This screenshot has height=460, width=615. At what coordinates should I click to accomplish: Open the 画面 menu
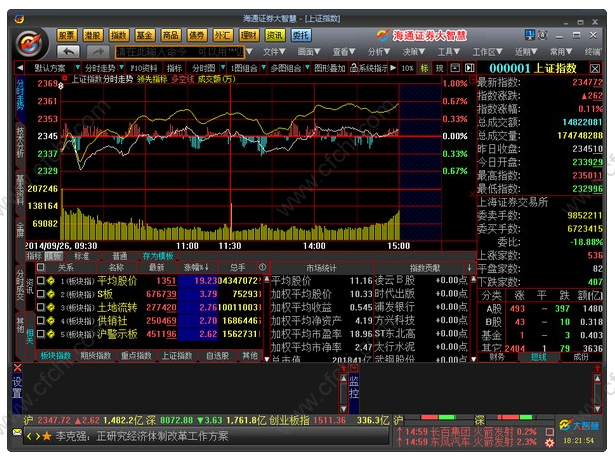click(x=309, y=52)
